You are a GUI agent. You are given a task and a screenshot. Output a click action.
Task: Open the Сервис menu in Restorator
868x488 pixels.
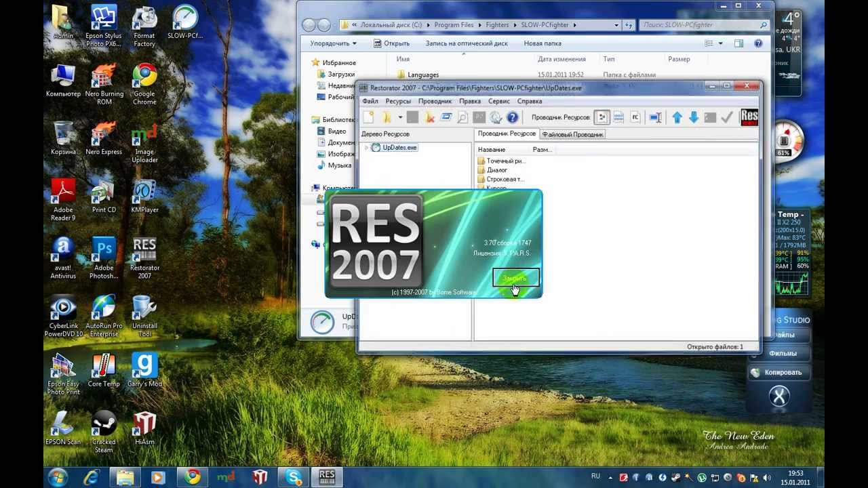tap(499, 101)
